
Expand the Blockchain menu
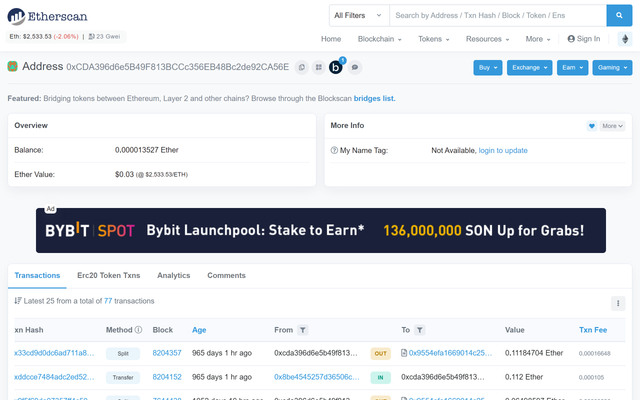pyautogui.click(x=380, y=39)
